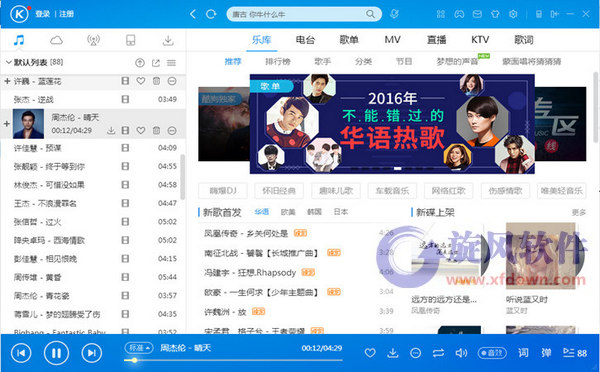The image size is (600, 372).
Task: Open the 标准 audio quality dropdown
Action: pos(139,348)
